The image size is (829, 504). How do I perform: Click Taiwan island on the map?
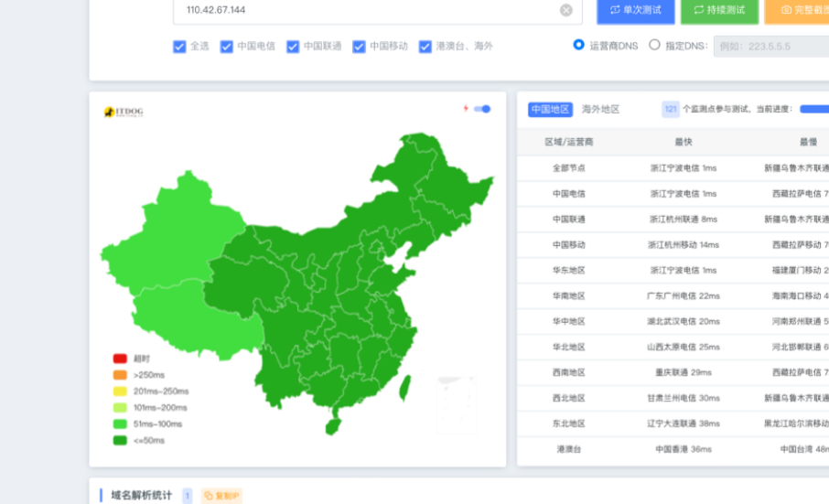click(x=404, y=387)
